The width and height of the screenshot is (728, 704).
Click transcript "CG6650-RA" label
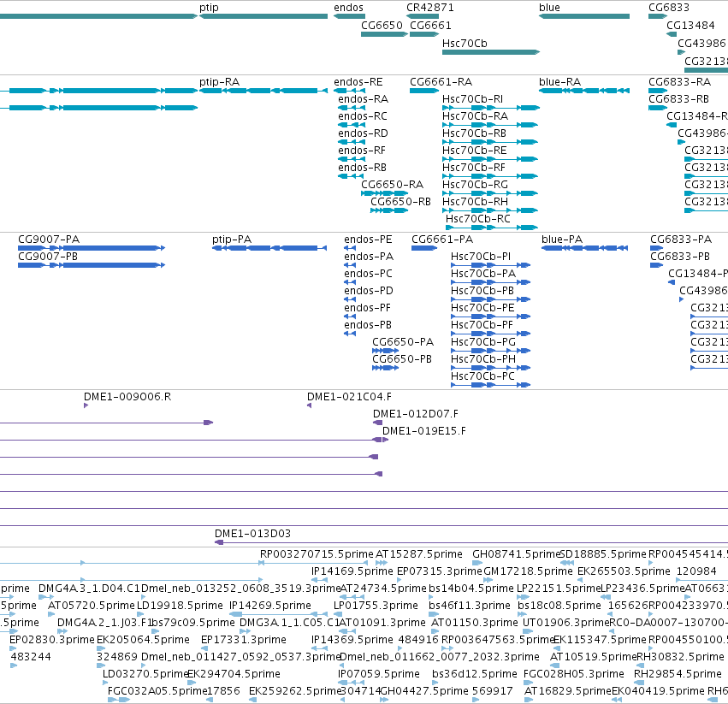[x=392, y=185]
